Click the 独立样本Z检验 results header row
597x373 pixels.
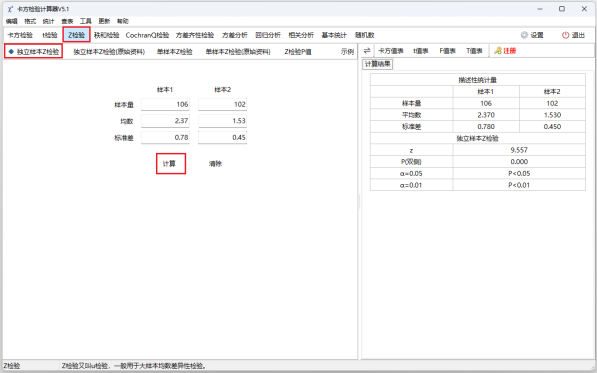[478, 139]
